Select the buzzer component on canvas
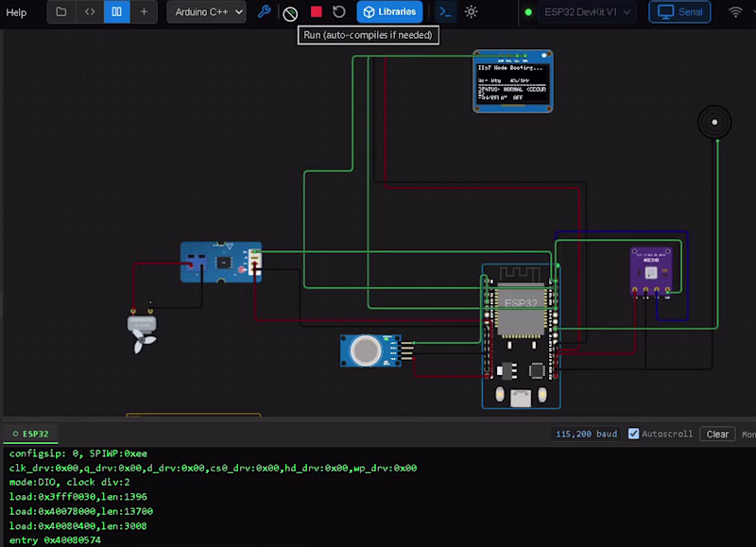This screenshot has width=756, height=547. (714, 123)
